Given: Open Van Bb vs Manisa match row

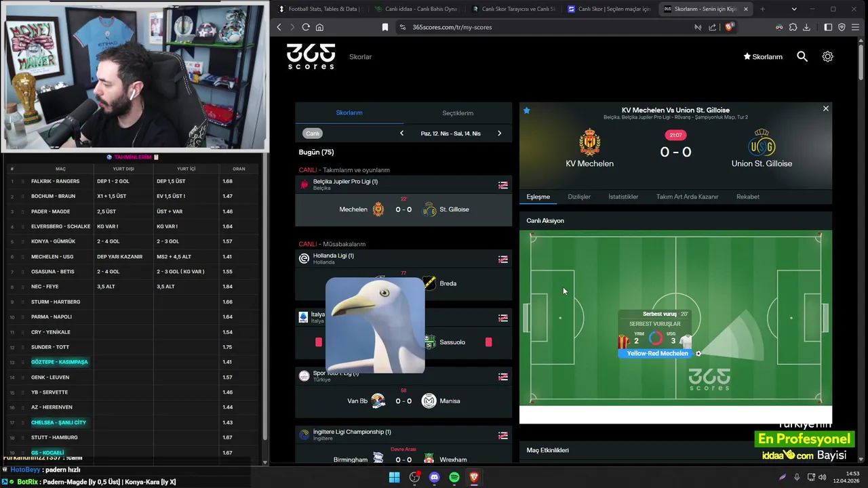Looking at the screenshot, I should click(x=403, y=401).
